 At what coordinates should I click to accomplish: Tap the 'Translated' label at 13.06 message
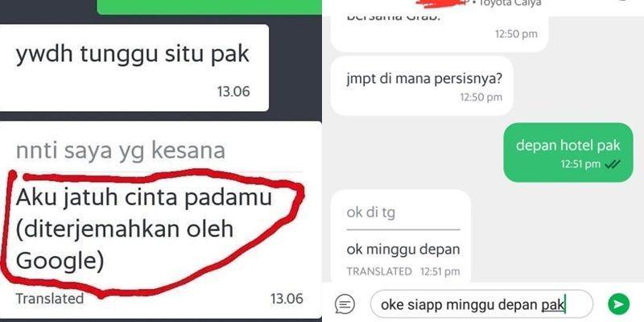tap(50, 299)
